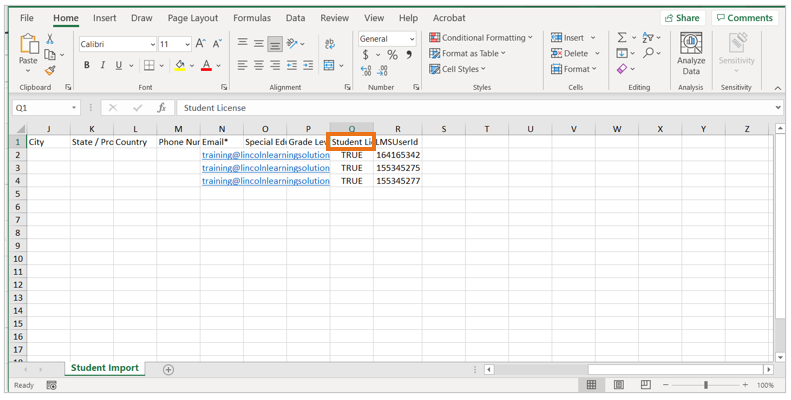Switch to the Data tab
This screenshot has height=400, width=791.
[x=295, y=18]
